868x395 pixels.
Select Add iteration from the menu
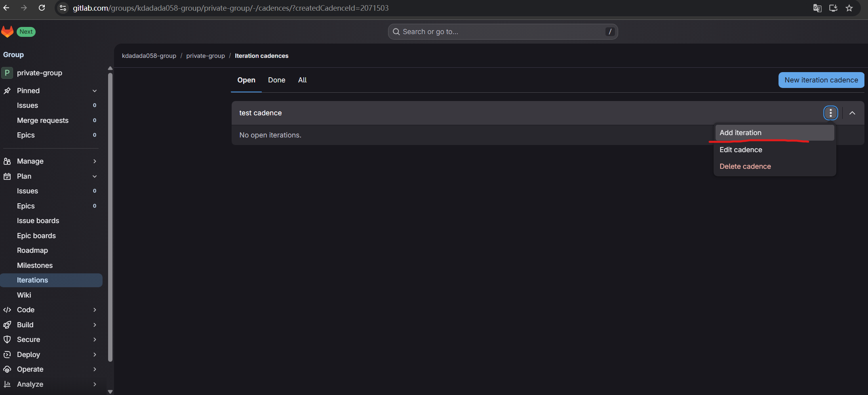click(x=740, y=133)
